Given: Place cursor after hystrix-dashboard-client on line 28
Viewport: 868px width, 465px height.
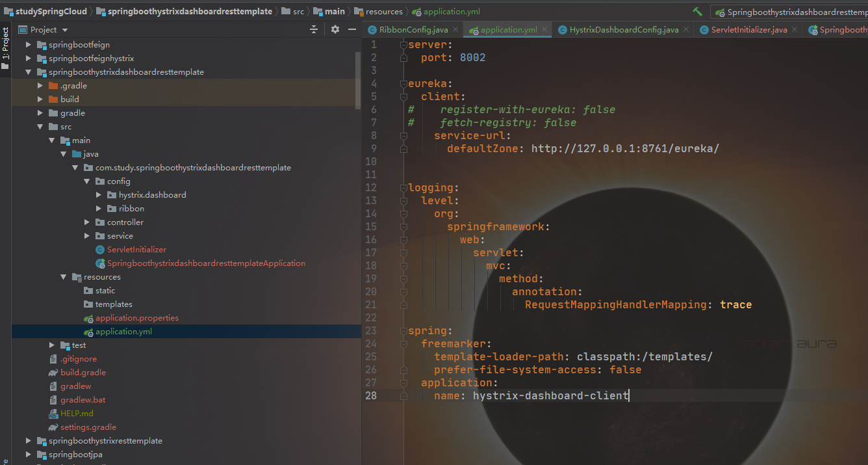Looking at the screenshot, I should (x=629, y=395).
